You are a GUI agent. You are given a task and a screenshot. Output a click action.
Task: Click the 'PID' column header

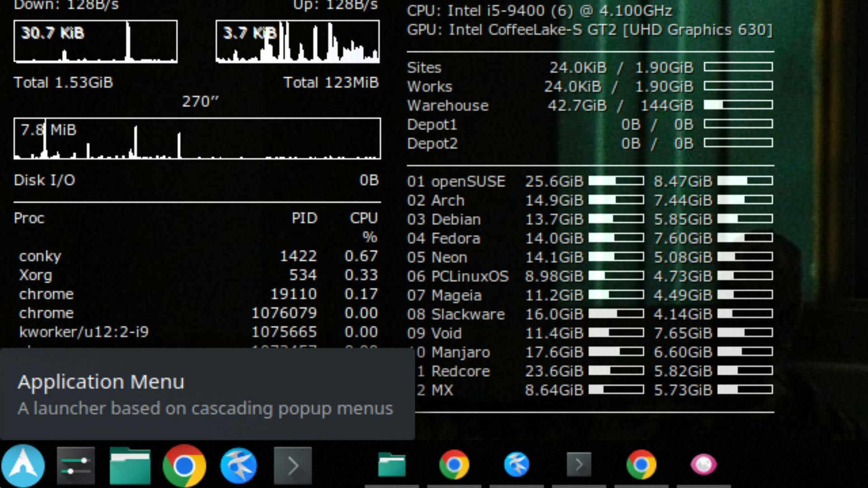304,218
